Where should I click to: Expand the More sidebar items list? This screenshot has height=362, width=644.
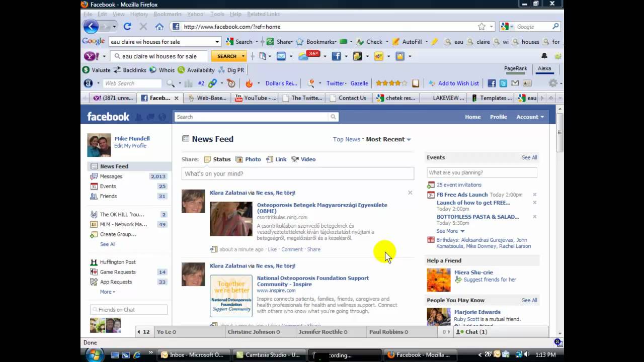coord(107,292)
